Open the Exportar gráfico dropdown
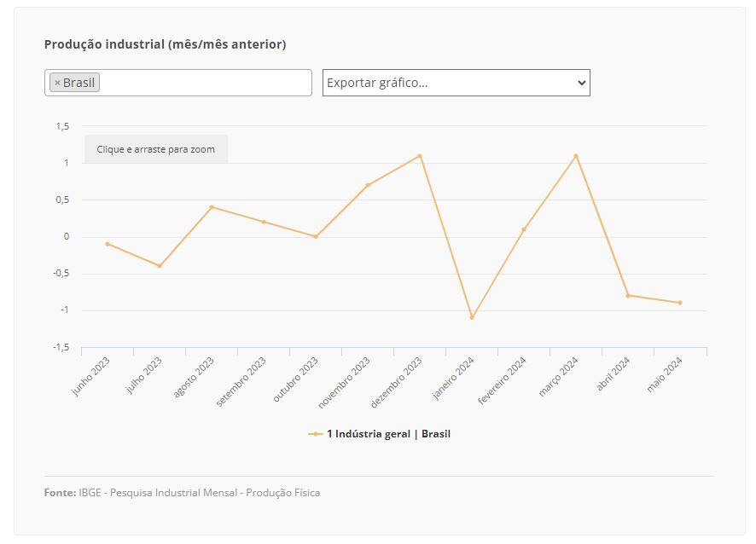 click(456, 83)
